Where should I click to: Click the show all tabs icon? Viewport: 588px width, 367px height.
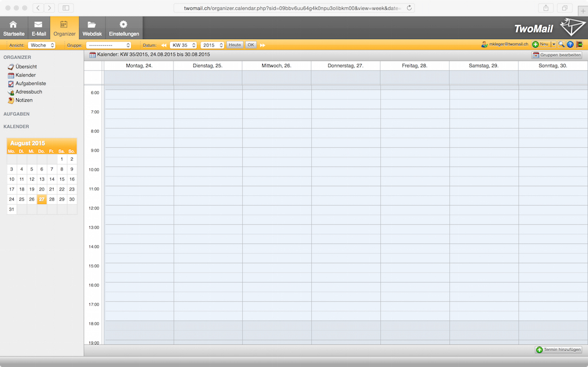pyautogui.click(x=564, y=8)
